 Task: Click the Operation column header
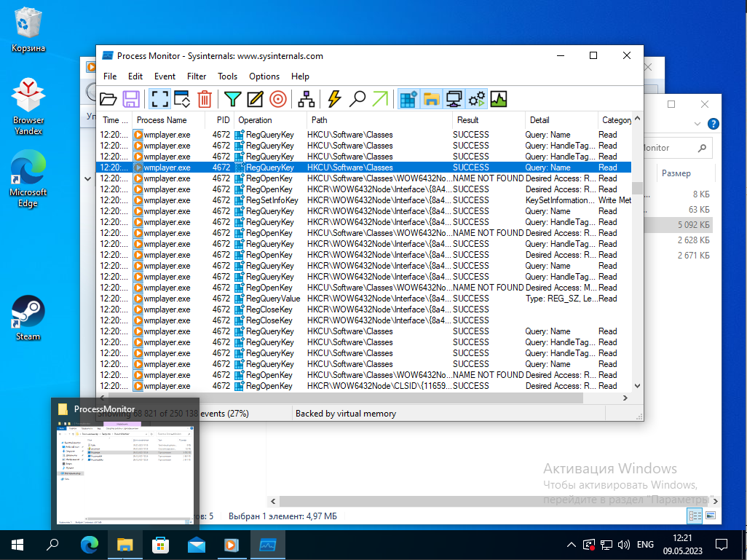pos(270,120)
